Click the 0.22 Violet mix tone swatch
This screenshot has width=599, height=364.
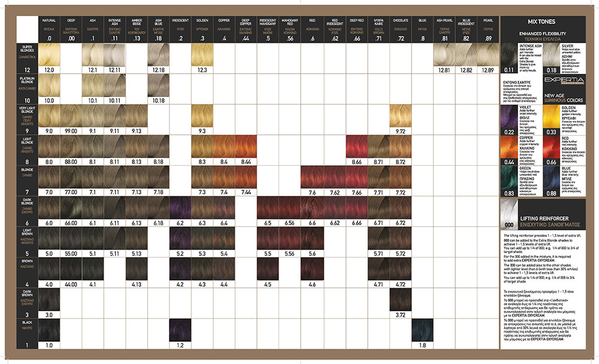[x=509, y=120]
